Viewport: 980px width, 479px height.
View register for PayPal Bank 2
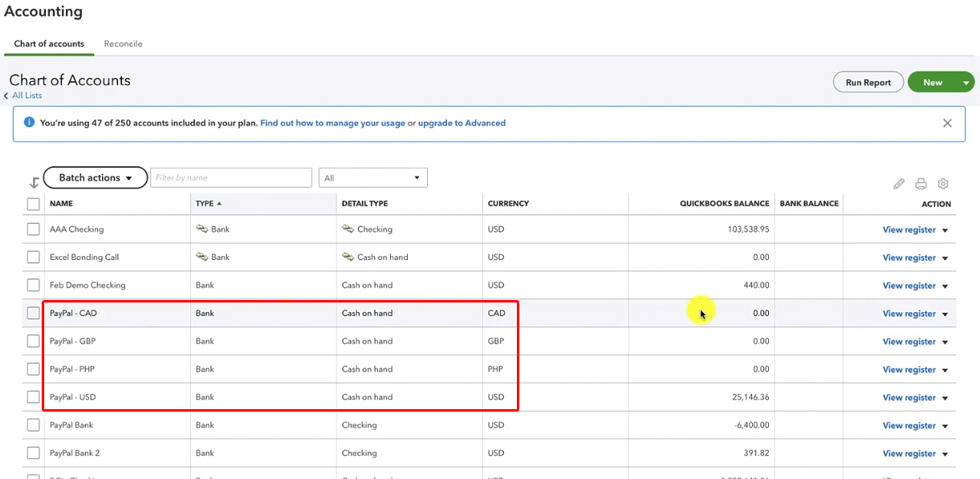pyautogui.click(x=909, y=454)
